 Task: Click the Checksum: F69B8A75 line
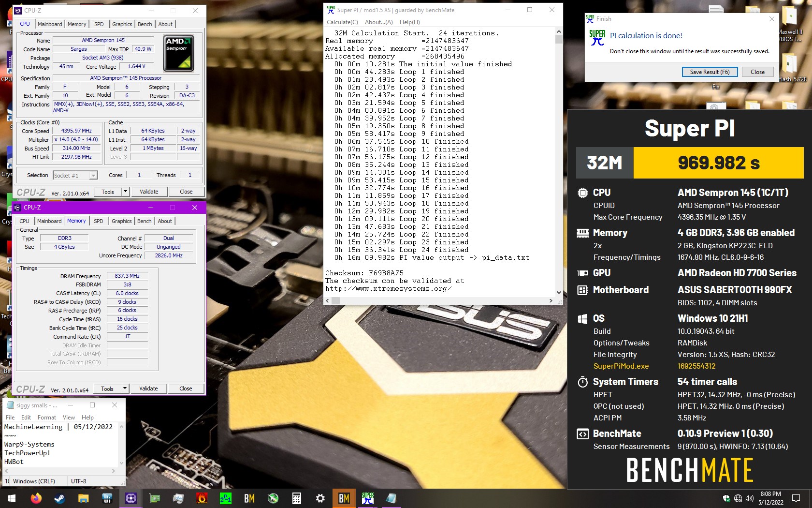pyautogui.click(x=364, y=273)
